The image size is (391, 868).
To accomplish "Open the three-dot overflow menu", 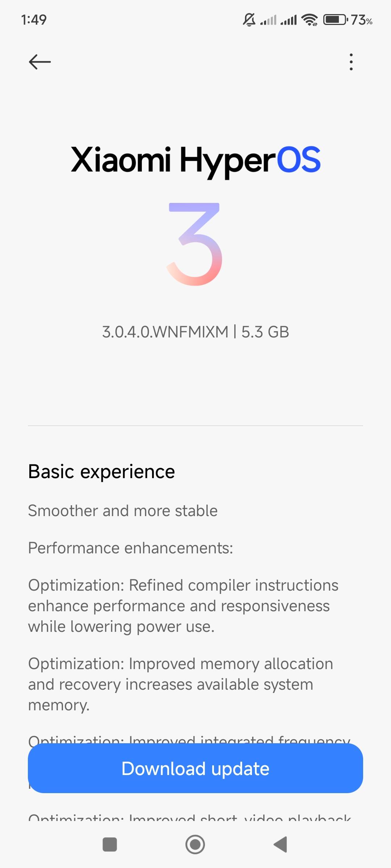I will point(351,62).
